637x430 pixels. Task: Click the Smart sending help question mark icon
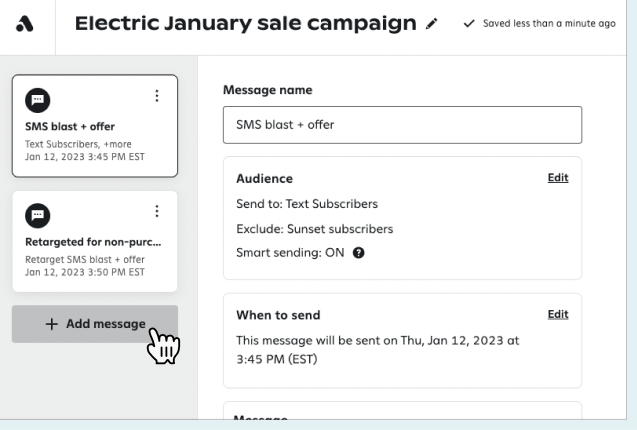[358, 253]
